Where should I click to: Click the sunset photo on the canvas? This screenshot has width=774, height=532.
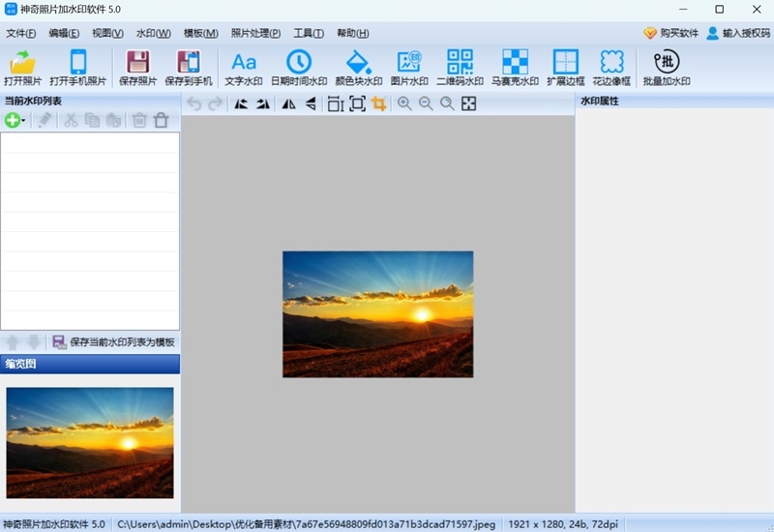(x=378, y=314)
